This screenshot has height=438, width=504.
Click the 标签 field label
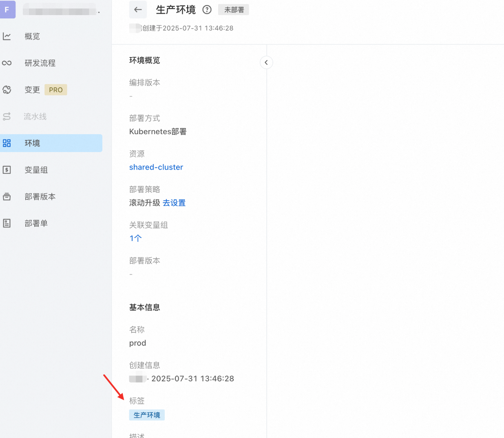(x=137, y=401)
